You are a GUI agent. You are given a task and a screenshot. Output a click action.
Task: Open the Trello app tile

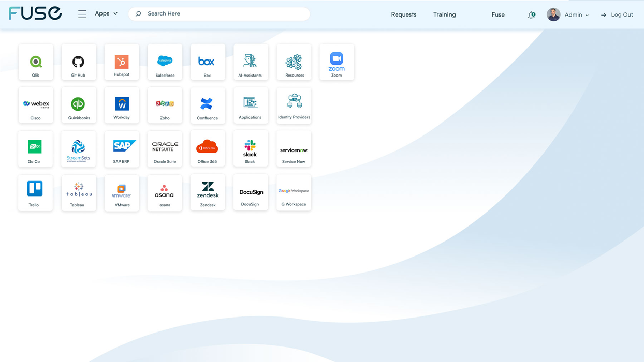tap(36, 192)
